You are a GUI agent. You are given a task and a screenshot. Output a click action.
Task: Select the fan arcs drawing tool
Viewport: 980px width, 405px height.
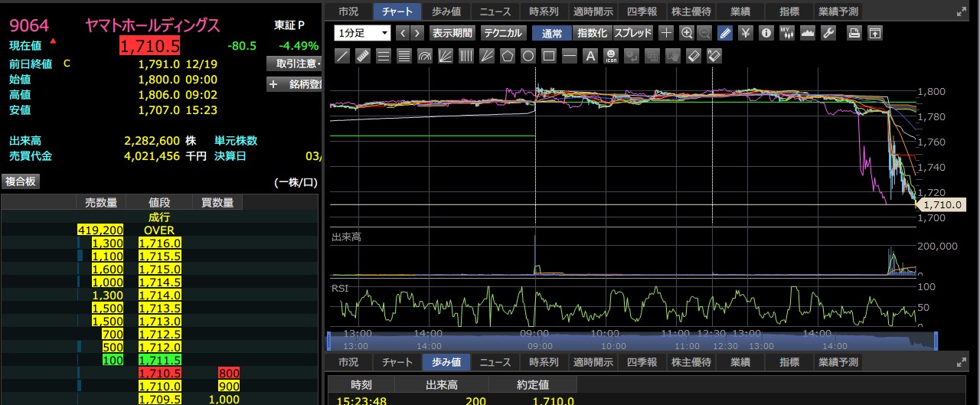click(x=425, y=56)
